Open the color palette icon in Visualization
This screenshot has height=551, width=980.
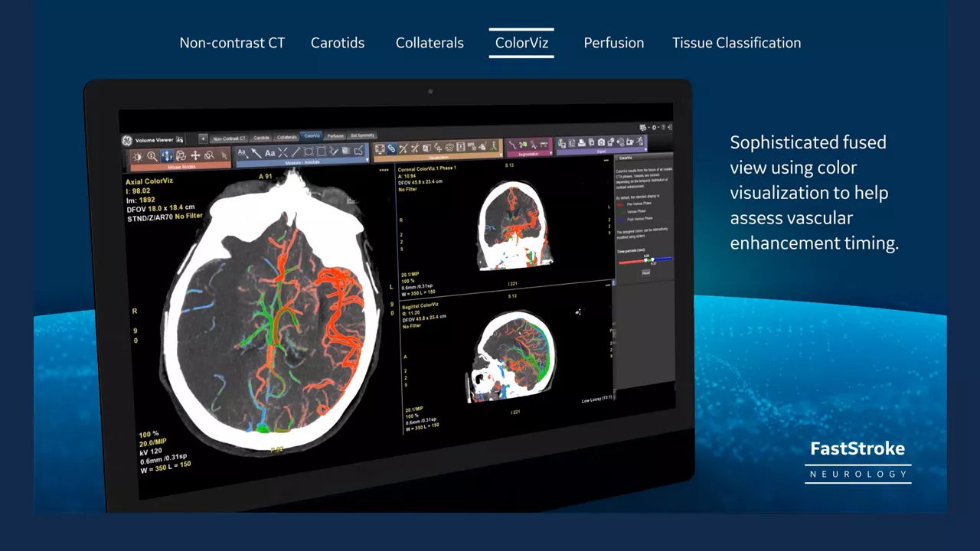click(x=449, y=147)
